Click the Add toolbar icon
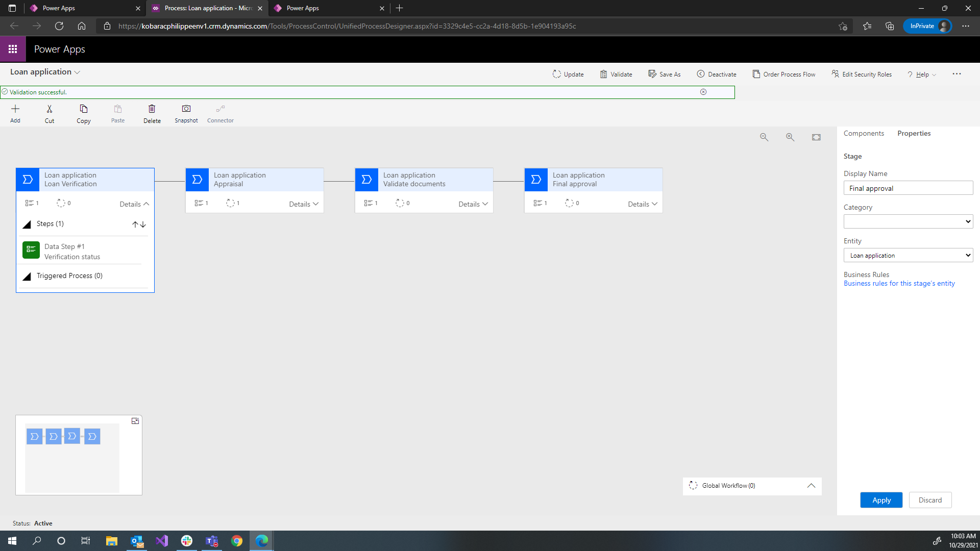The image size is (980, 551). (15, 113)
